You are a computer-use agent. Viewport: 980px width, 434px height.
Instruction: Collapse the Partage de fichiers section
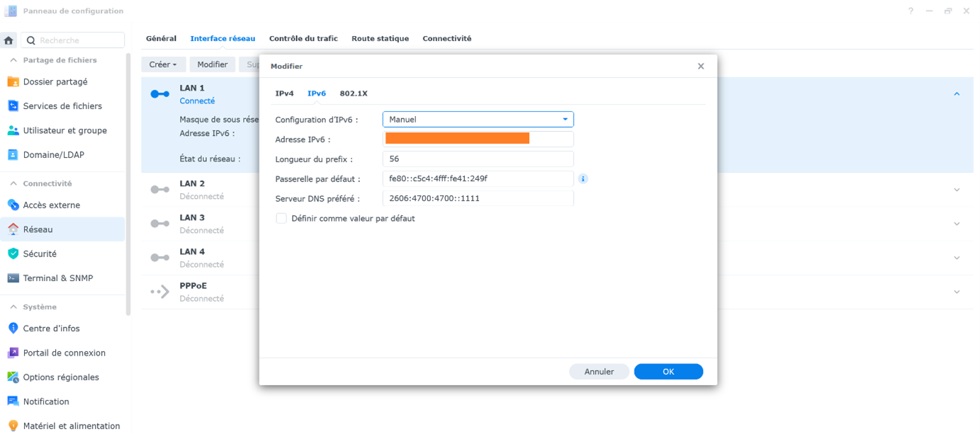(x=13, y=61)
